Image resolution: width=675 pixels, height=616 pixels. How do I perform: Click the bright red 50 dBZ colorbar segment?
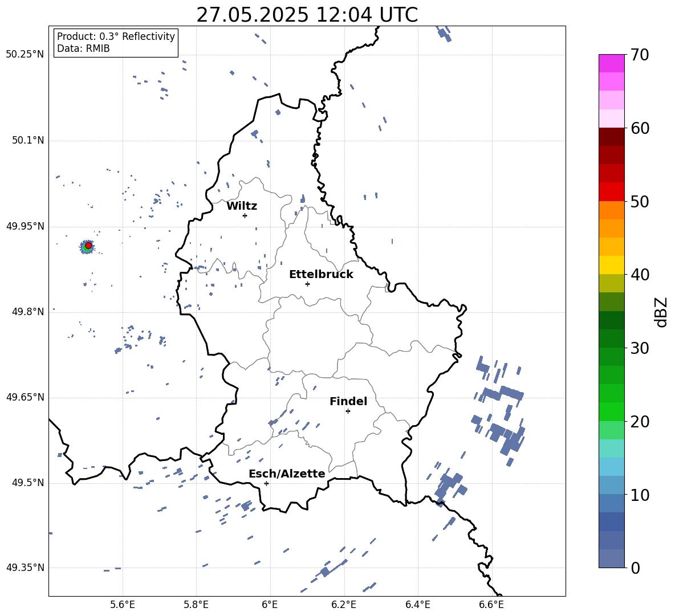pos(611,192)
